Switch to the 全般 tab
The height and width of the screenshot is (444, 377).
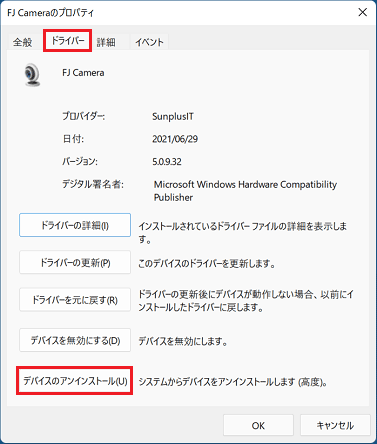click(22, 42)
